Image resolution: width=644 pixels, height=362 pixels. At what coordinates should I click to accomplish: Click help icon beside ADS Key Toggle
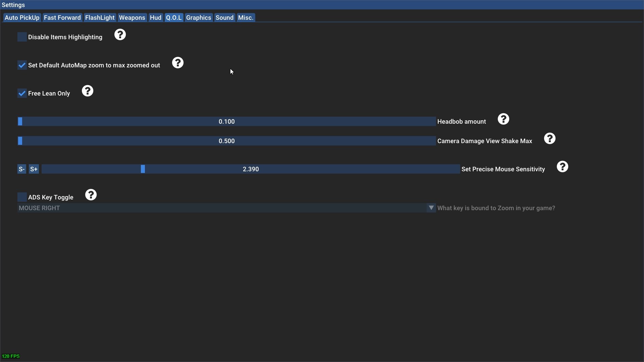(x=91, y=195)
